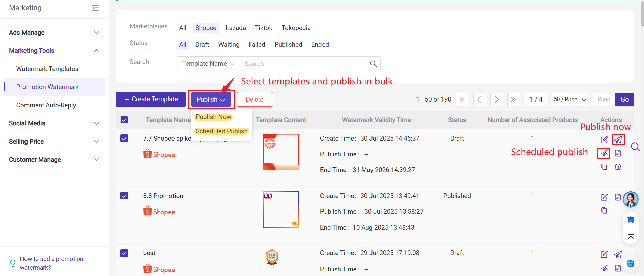
Task: Open details document icon for 7.7 Shopee spike
Action: pos(618,153)
